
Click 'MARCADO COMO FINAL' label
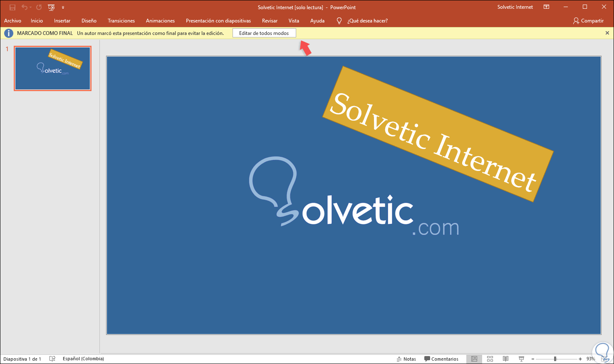(45, 33)
